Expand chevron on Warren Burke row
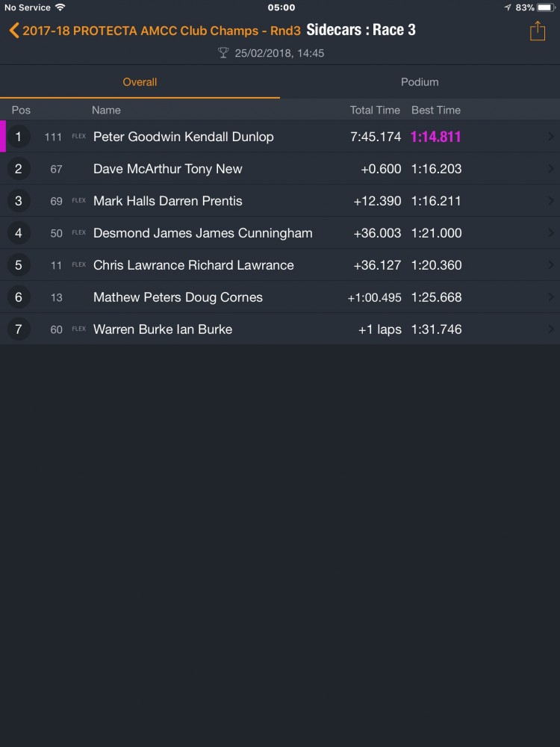Image resolution: width=560 pixels, height=747 pixels. click(x=551, y=329)
